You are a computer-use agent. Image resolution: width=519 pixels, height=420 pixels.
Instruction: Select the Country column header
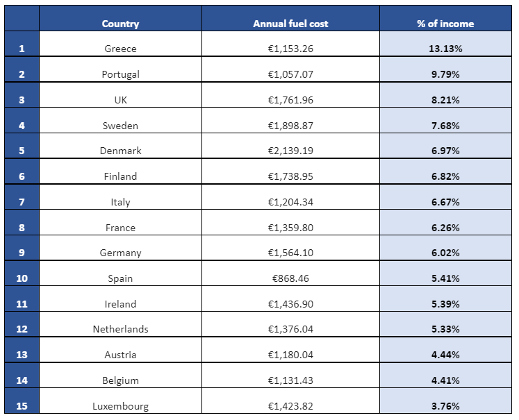[120, 19]
